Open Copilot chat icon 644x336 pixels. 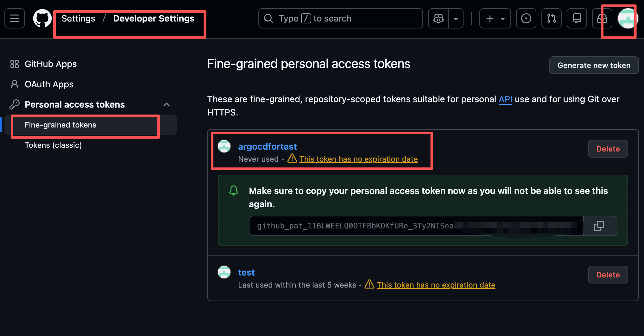439,18
